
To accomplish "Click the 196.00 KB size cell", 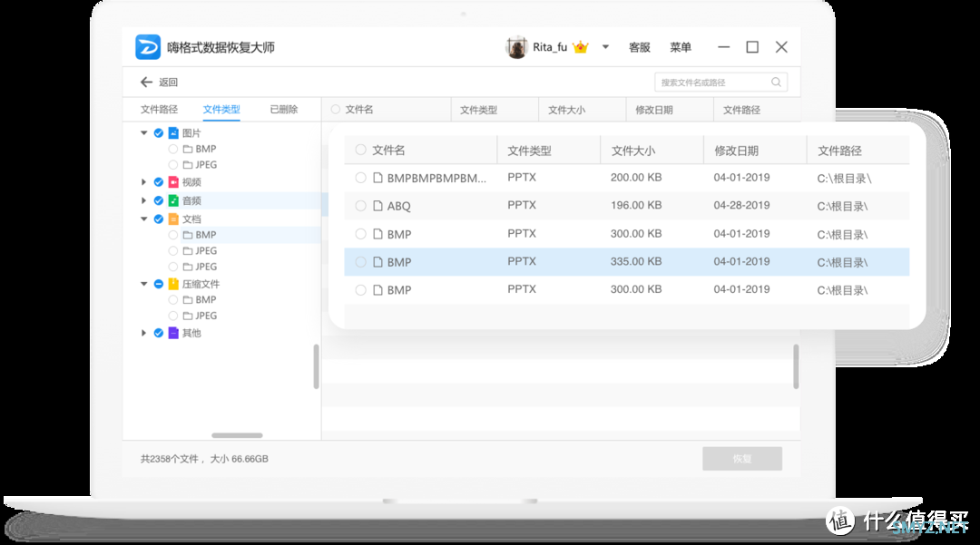I will 635,205.
